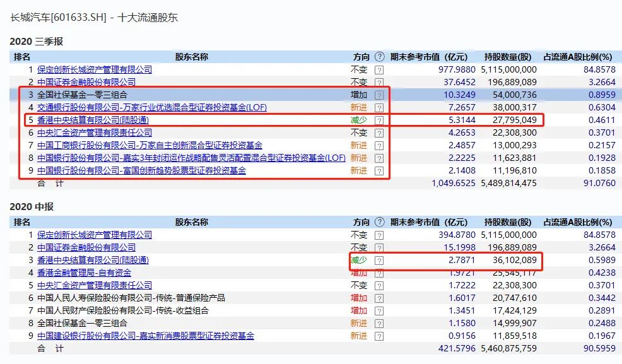Sort 三季报 table by 持股数量(股) column
622x364 pixels.
coord(508,57)
